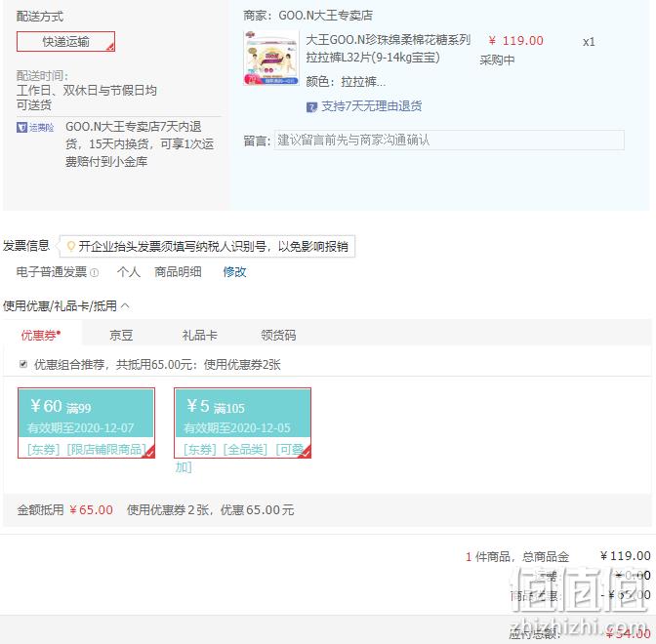Open the 支持7天无理由退货 link
This screenshot has height=644, width=656.
click(x=371, y=106)
